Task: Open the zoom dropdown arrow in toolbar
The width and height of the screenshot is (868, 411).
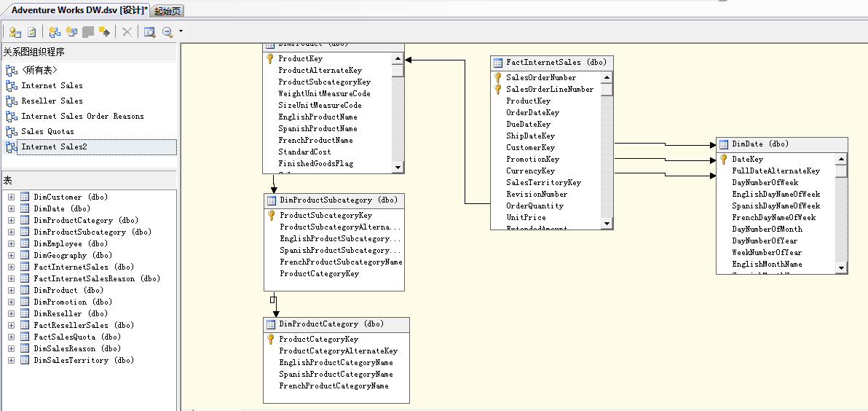Action: 181,32
